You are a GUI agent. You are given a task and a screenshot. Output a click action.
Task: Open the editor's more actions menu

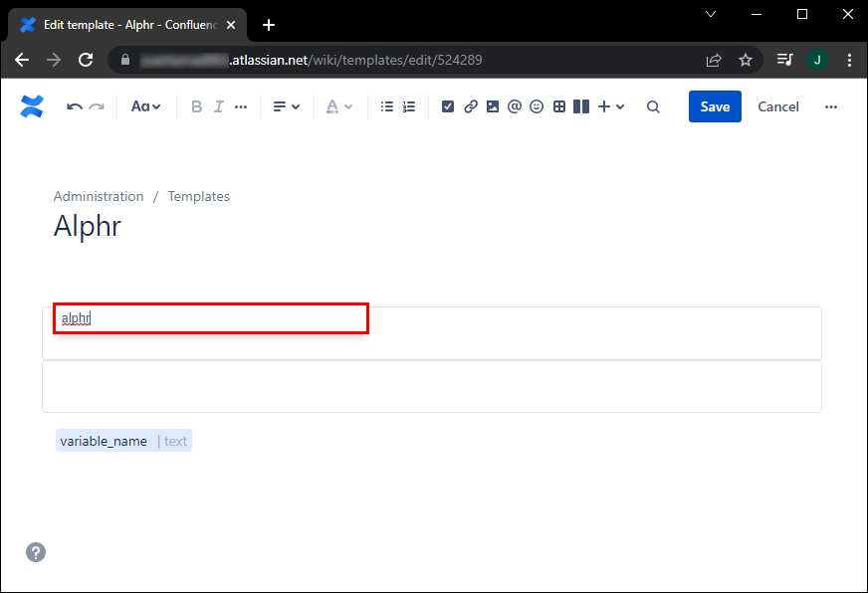pyautogui.click(x=831, y=106)
